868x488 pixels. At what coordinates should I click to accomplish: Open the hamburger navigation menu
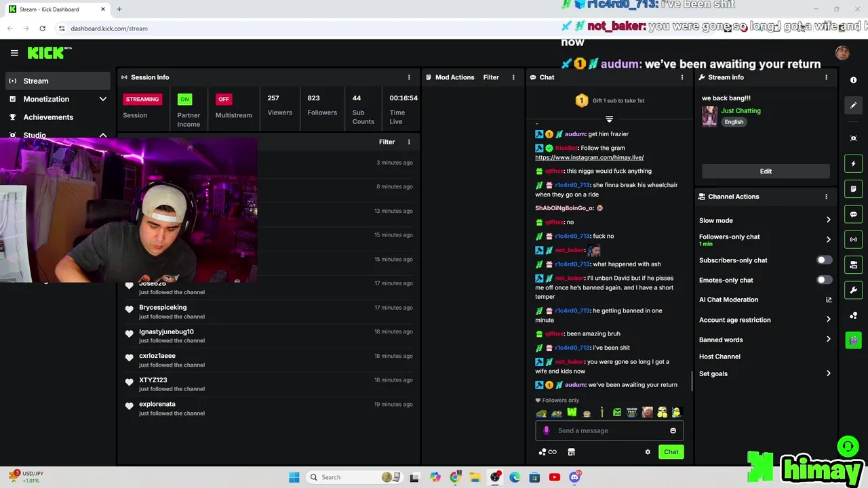14,53
